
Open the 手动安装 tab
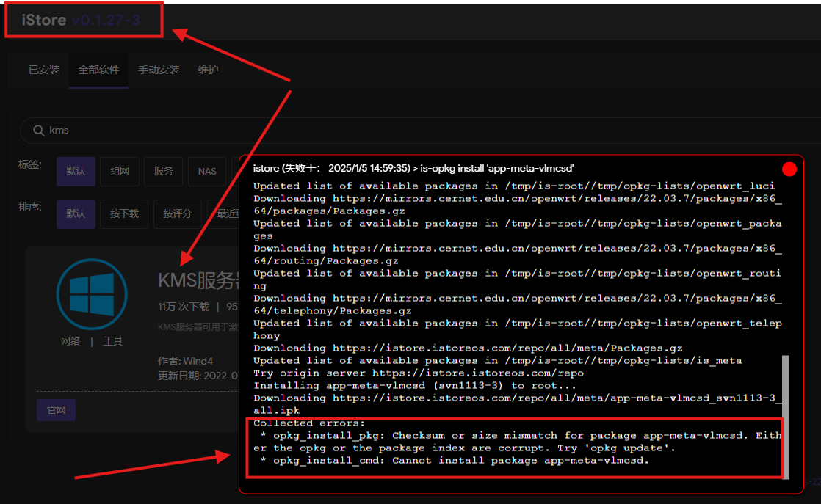[x=159, y=70]
